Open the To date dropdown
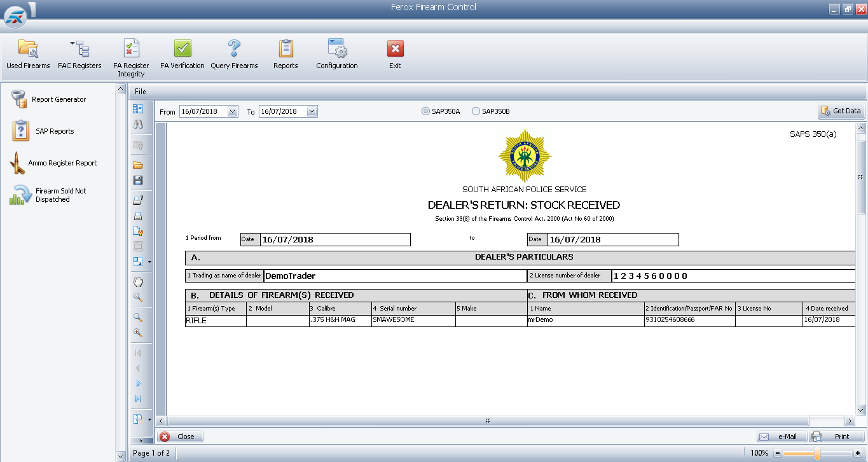868x462 pixels. click(x=312, y=111)
